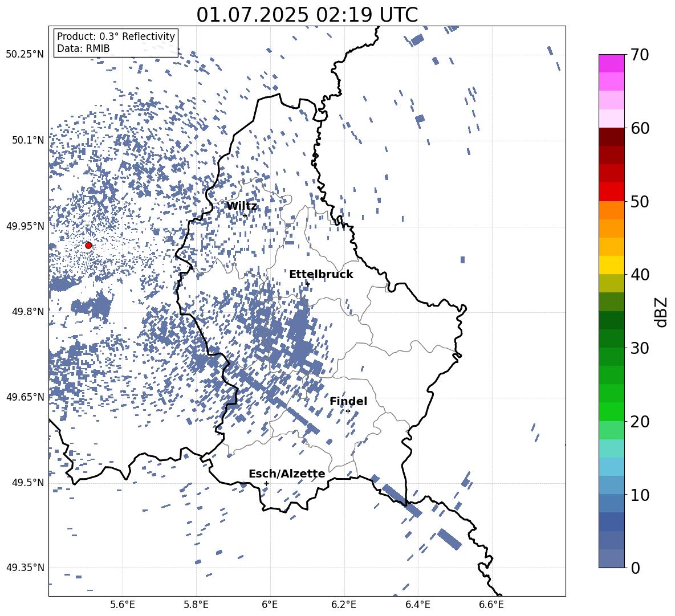The height and width of the screenshot is (616, 675).
Task: Click the 49.8°N latitude label
Action: 27,312
